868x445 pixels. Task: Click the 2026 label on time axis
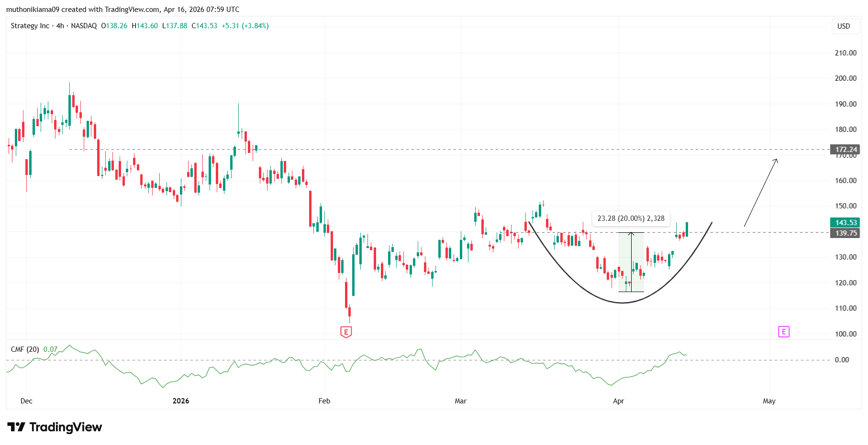181,401
